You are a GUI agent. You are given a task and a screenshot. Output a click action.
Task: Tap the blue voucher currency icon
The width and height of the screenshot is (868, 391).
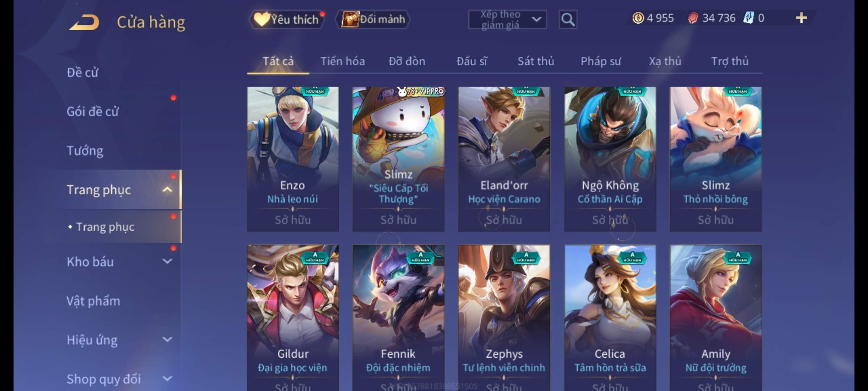click(748, 18)
